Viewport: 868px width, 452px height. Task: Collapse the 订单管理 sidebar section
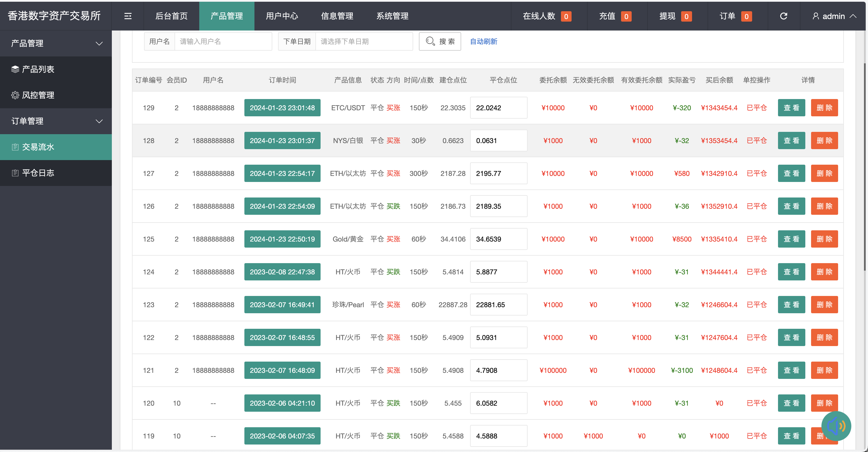[x=99, y=121]
